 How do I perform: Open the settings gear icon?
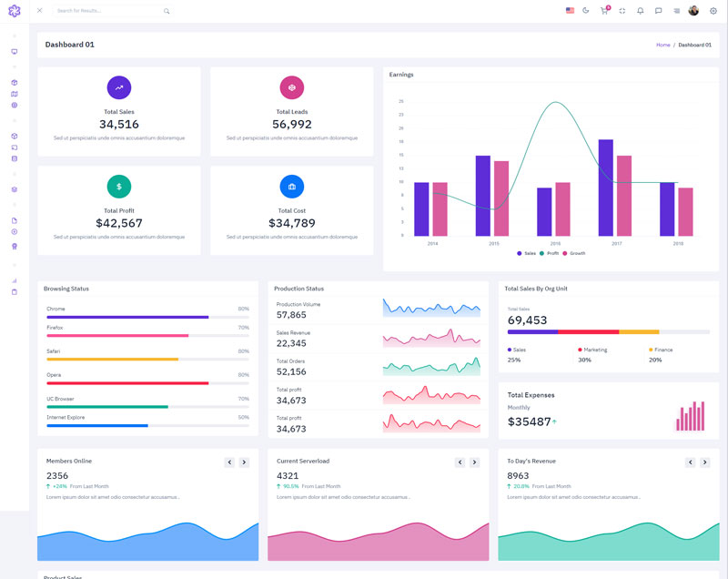point(713,11)
